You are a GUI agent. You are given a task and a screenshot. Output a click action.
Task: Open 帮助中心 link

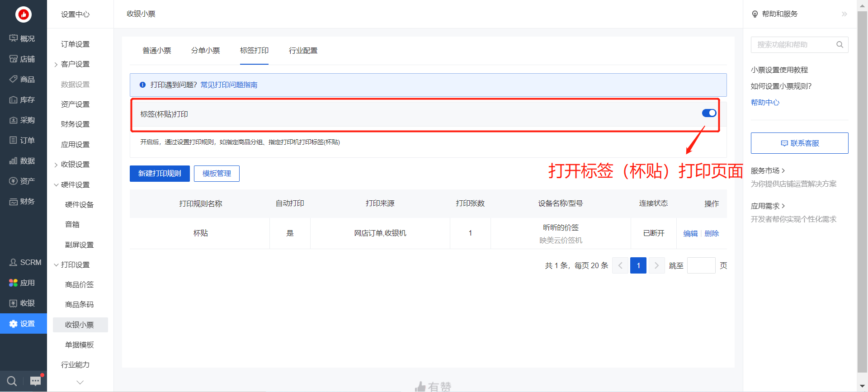(x=765, y=102)
